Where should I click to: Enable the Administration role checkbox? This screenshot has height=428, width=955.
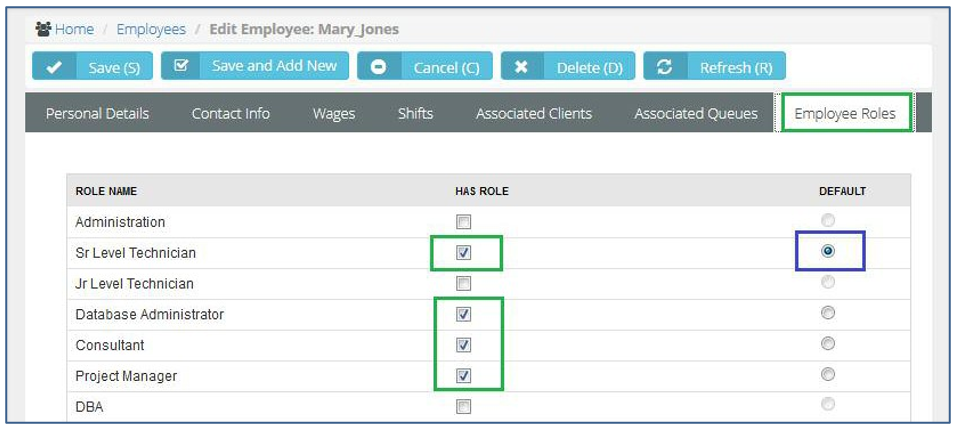463,222
